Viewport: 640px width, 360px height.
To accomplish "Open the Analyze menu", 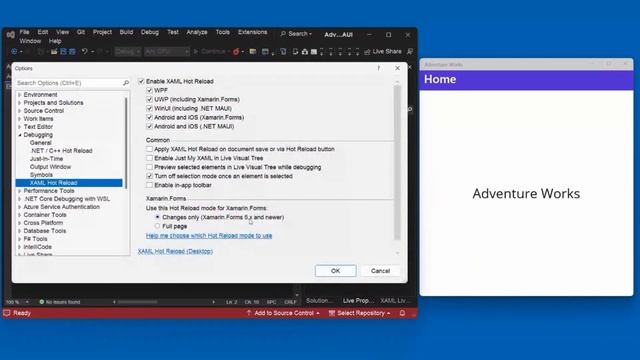I will [197, 32].
